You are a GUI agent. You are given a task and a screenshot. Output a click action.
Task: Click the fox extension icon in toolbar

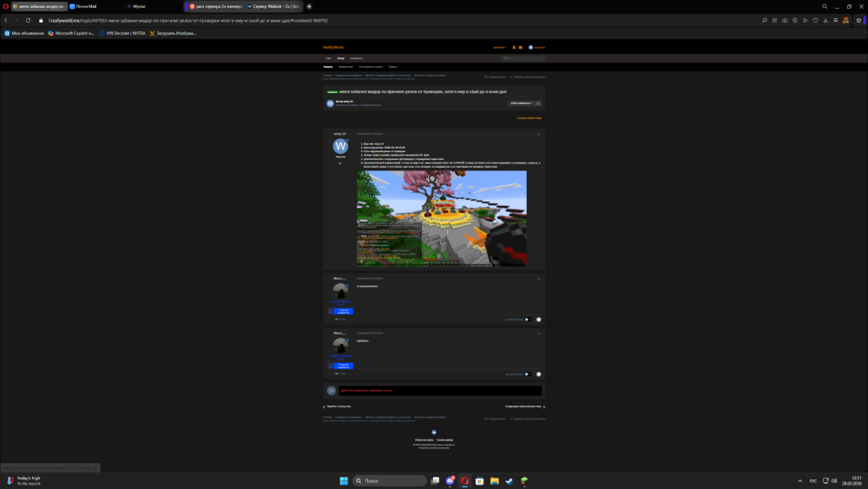pos(845,21)
